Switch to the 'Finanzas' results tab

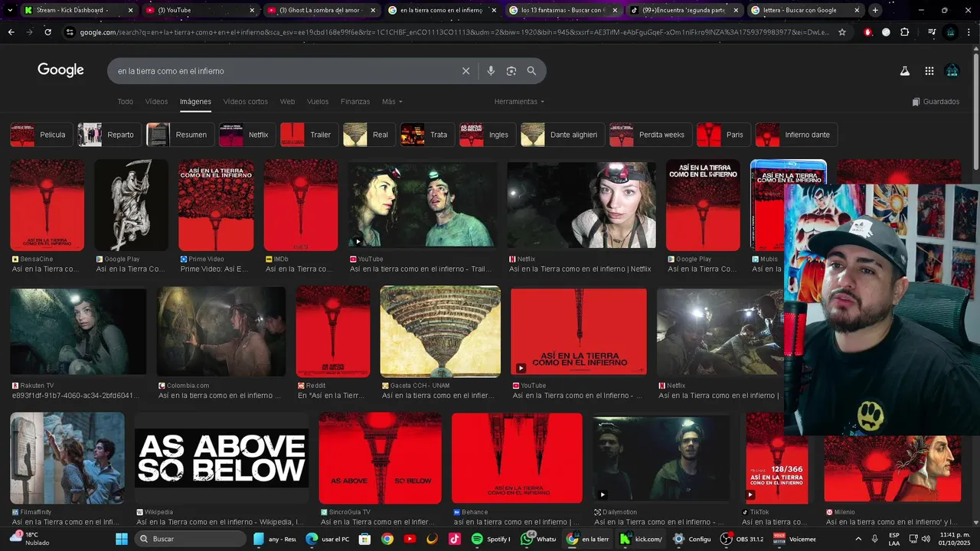click(355, 102)
